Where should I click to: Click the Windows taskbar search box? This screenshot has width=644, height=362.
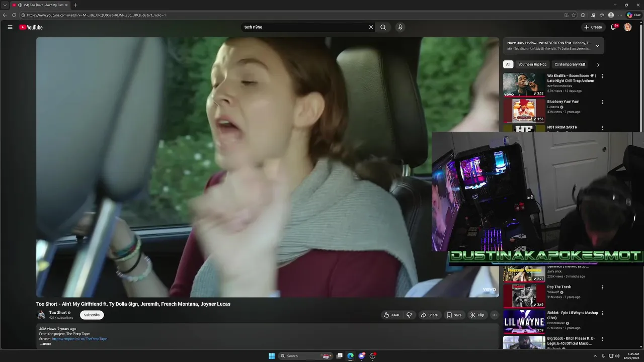pos(305,356)
